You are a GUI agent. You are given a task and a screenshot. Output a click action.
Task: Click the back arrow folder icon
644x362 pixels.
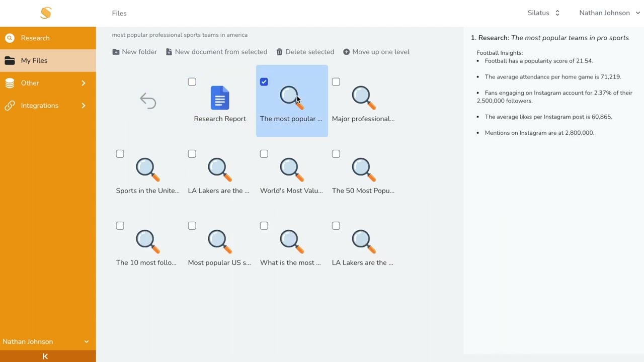[148, 101]
